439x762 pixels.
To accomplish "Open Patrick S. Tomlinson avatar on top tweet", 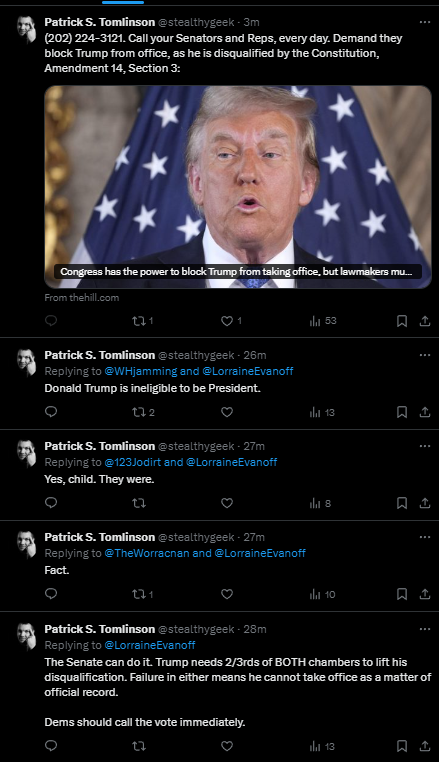I will 26,30.
